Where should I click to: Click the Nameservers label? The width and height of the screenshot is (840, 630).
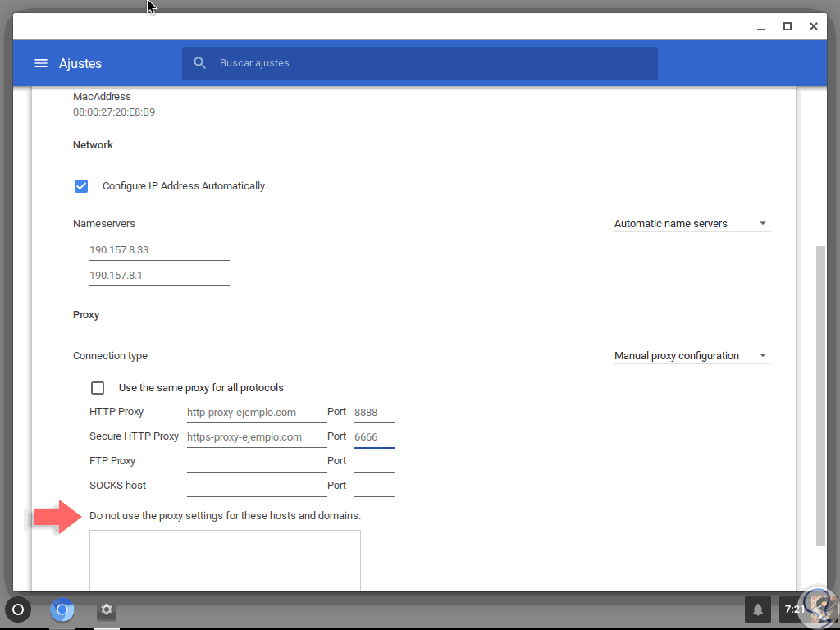coord(104,224)
